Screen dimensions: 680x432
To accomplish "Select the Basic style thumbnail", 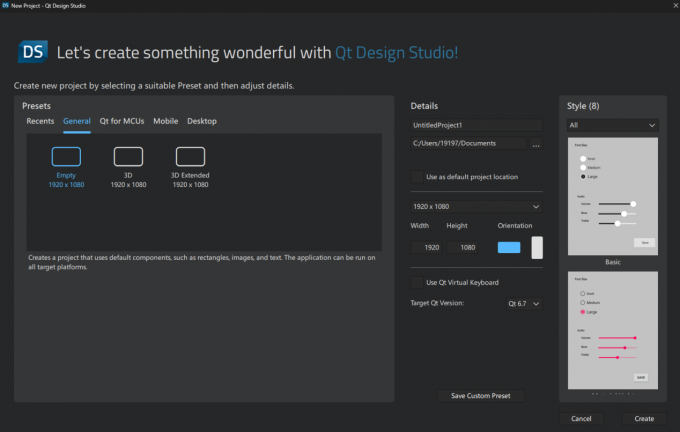I will click(x=613, y=195).
